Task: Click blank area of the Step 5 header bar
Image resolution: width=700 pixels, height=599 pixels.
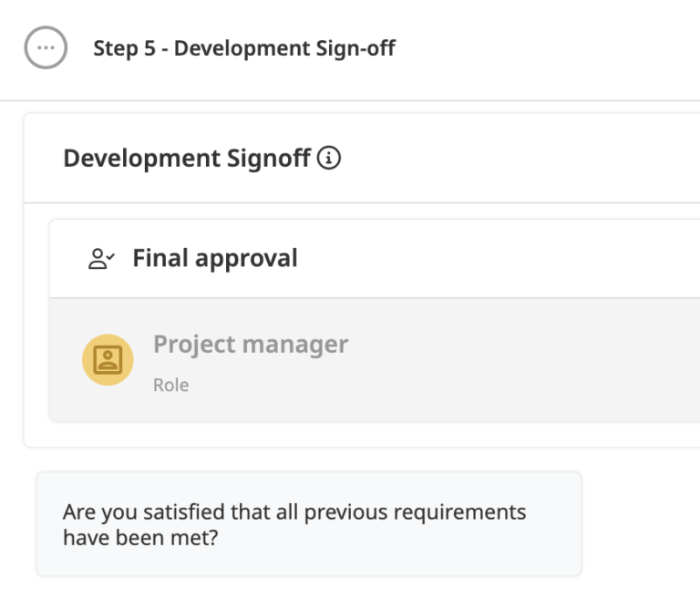Action: click(545, 48)
